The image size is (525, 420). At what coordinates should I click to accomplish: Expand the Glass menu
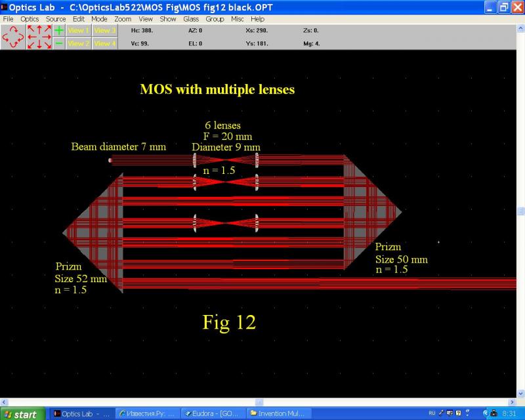coord(191,19)
